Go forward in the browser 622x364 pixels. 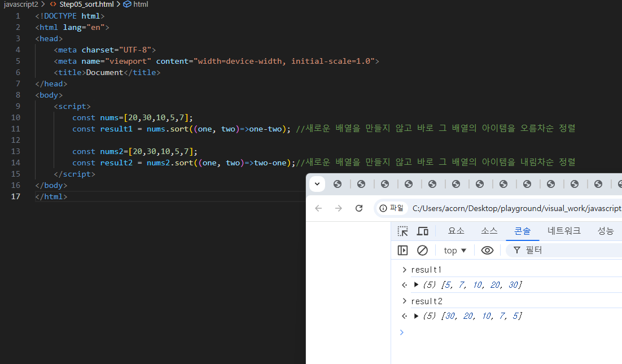click(x=338, y=208)
